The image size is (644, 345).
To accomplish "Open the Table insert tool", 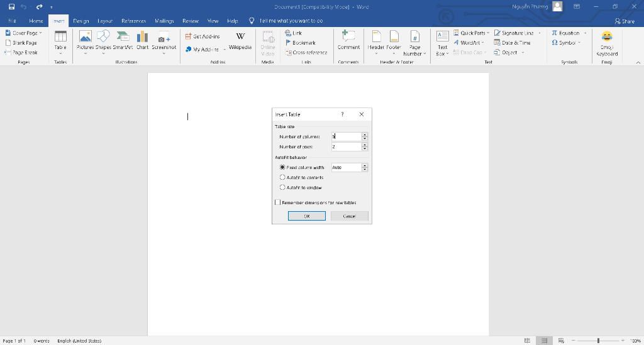I will [x=60, y=43].
